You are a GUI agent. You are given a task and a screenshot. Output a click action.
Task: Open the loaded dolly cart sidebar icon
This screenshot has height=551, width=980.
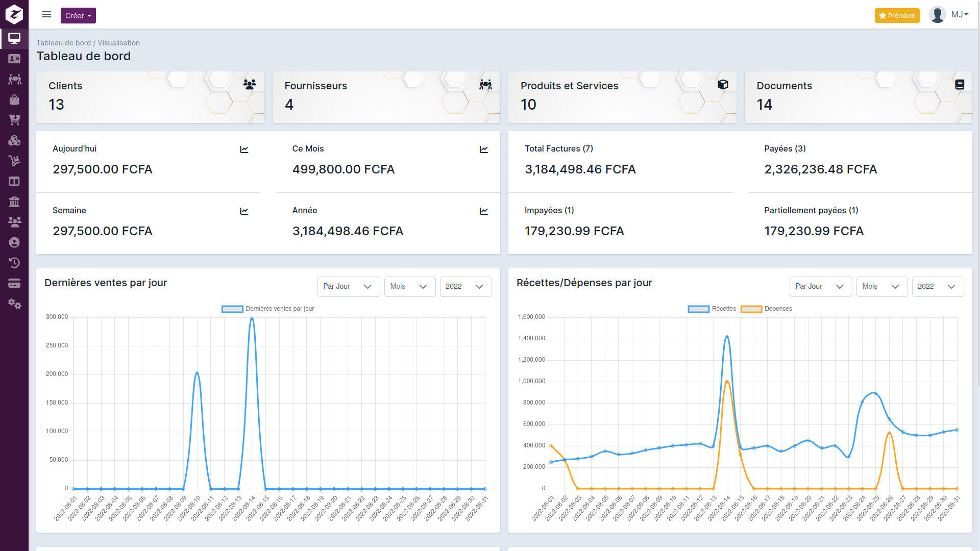click(x=14, y=161)
